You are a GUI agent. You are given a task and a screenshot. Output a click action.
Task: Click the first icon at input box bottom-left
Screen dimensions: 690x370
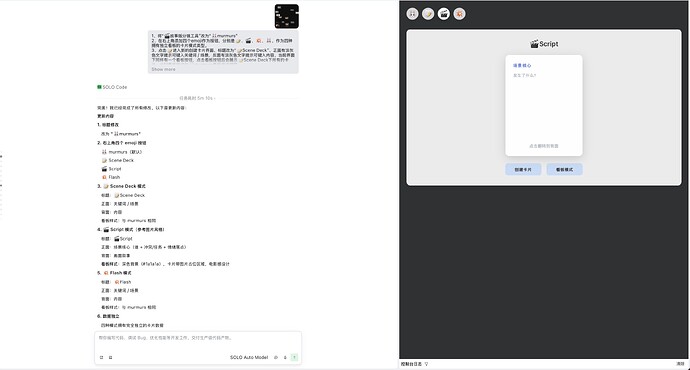click(x=101, y=357)
